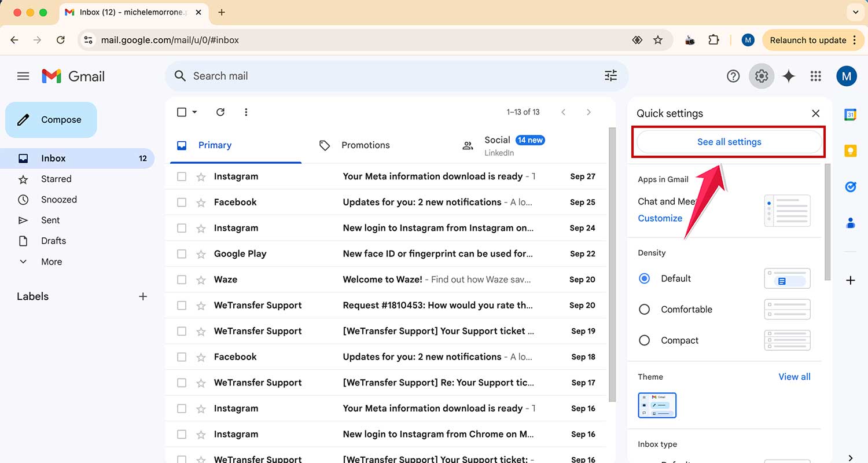Open the Google apps grid
Viewport: 868px width, 463px height.
tap(816, 76)
